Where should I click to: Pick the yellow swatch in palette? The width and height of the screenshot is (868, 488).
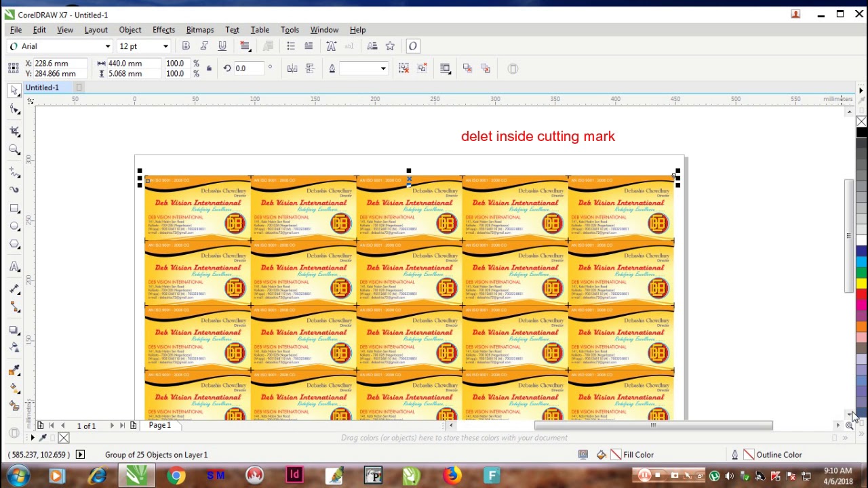pyautogui.click(x=861, y=283)
